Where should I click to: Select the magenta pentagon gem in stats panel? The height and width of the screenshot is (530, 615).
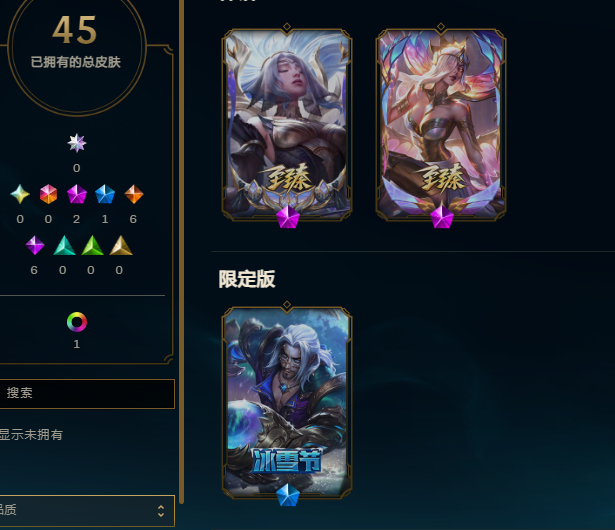click(x=77, y=194)
